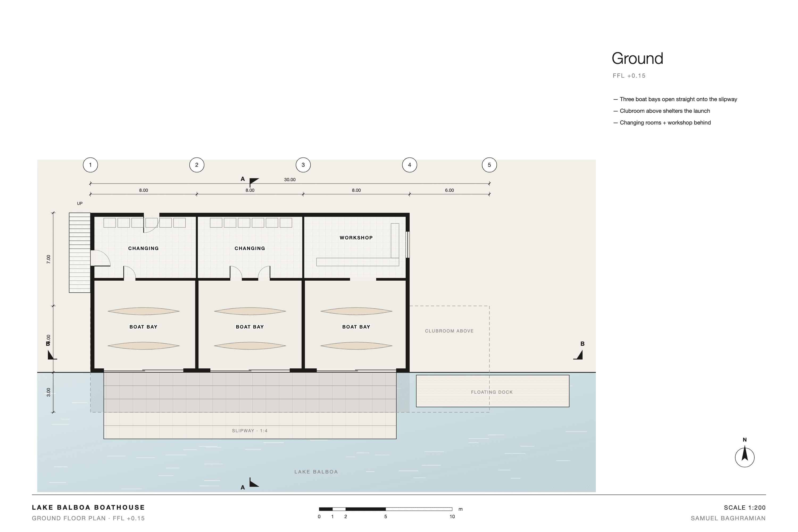Click the graphic scale bar
The height and width of the screenshot is (532, 798).
(x=385, y=509)
